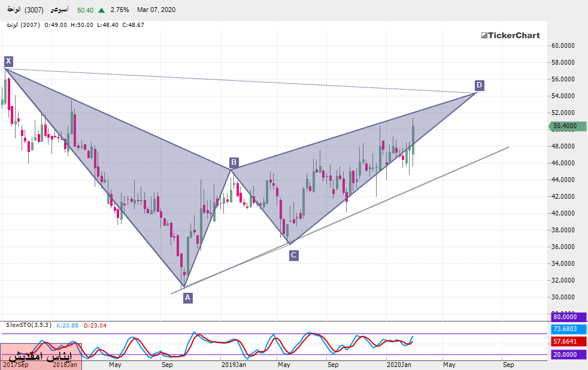588x370 pixels.
Task: Click the 2020Jan label on time axis
Action: click(x=399, y=364)
